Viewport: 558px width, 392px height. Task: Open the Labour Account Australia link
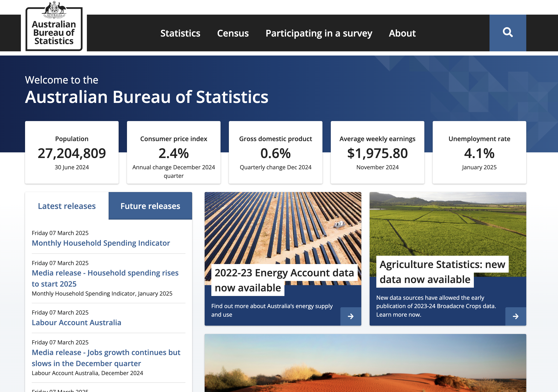pos(76,322)
